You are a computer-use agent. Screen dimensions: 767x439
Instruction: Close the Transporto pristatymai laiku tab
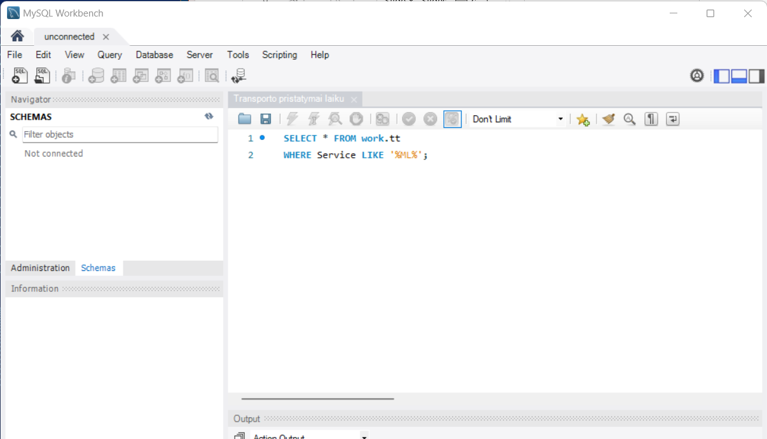(x=354, y=99)
